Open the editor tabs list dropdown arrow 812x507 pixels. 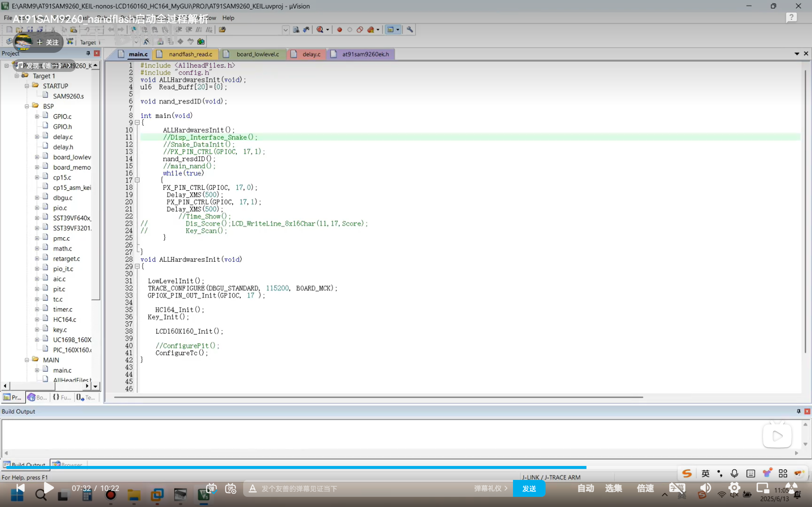[797, 54]
